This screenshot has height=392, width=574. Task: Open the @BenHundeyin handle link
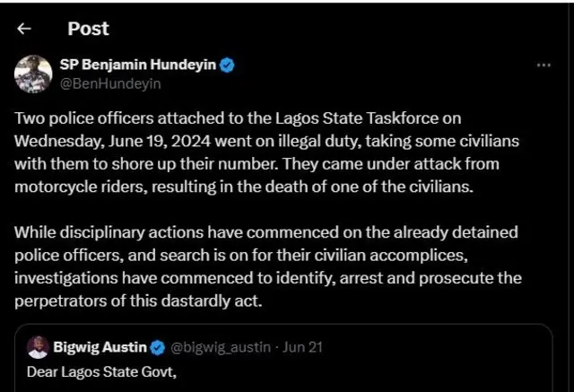coord(96,82)
